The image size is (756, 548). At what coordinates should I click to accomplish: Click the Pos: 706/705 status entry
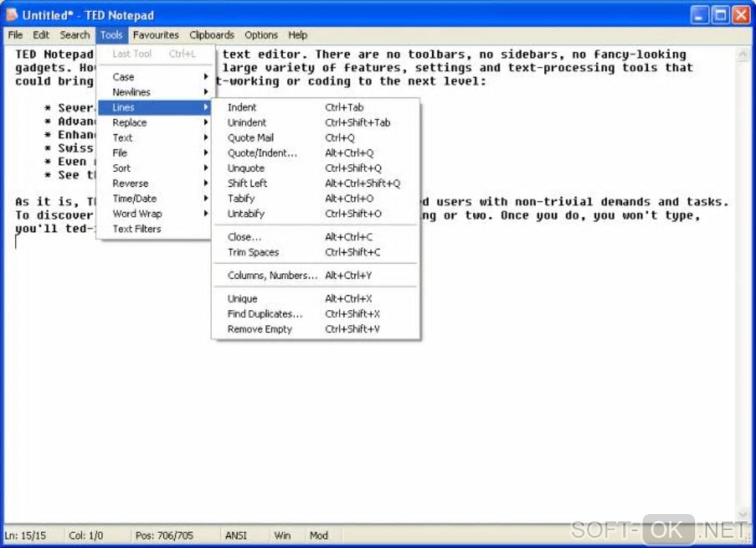tap(165, 535)
